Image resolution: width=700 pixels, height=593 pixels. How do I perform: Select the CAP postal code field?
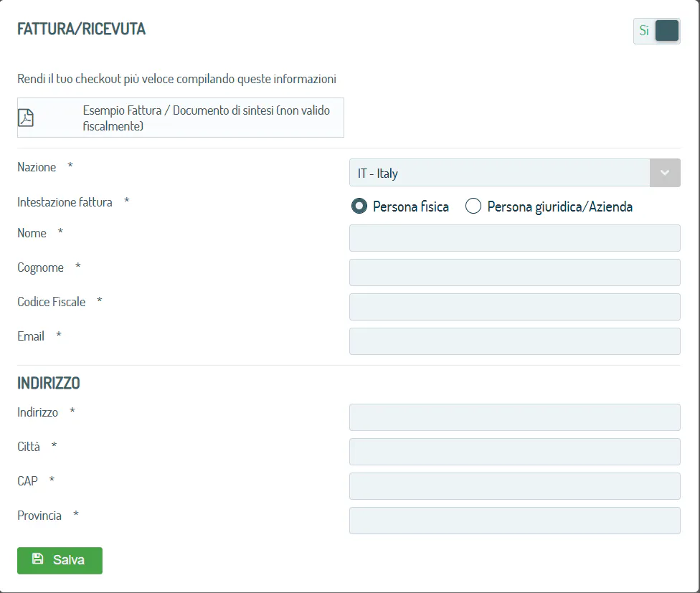tap(515, 486)
